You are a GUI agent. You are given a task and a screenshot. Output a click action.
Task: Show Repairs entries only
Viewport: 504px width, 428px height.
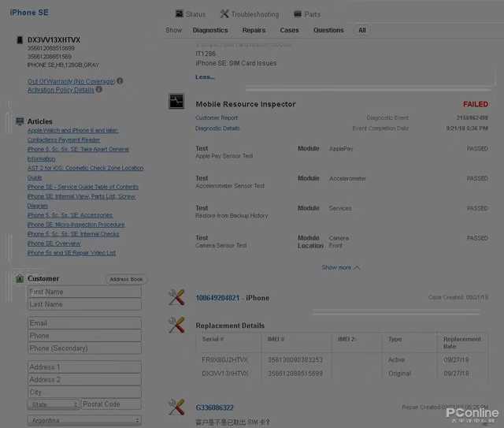click(x=254, y=30)
